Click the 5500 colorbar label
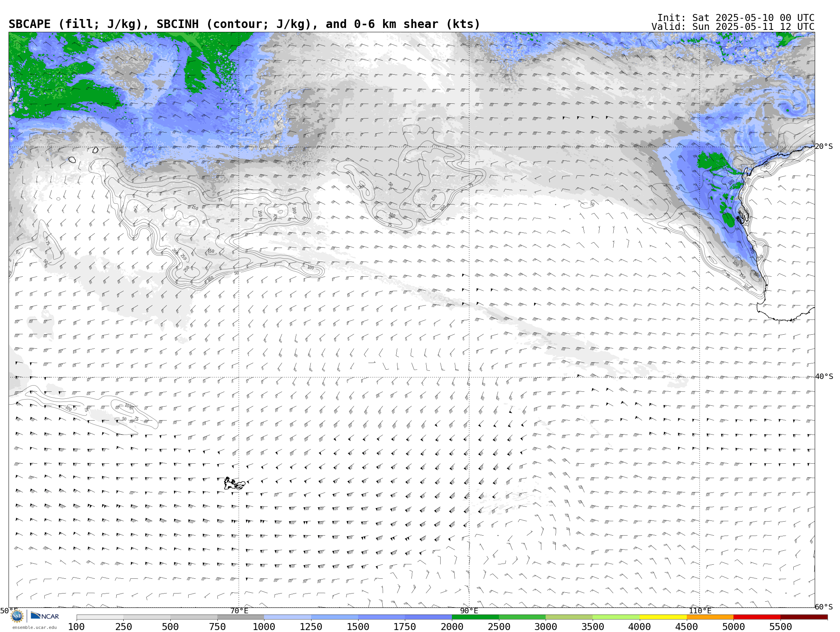Screen dimensions: 840x632 (x=780, y=627)
